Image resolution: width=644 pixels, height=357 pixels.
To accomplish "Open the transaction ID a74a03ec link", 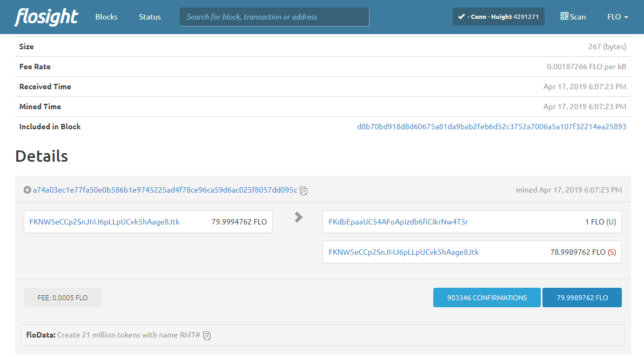I will tap(165, 190).
